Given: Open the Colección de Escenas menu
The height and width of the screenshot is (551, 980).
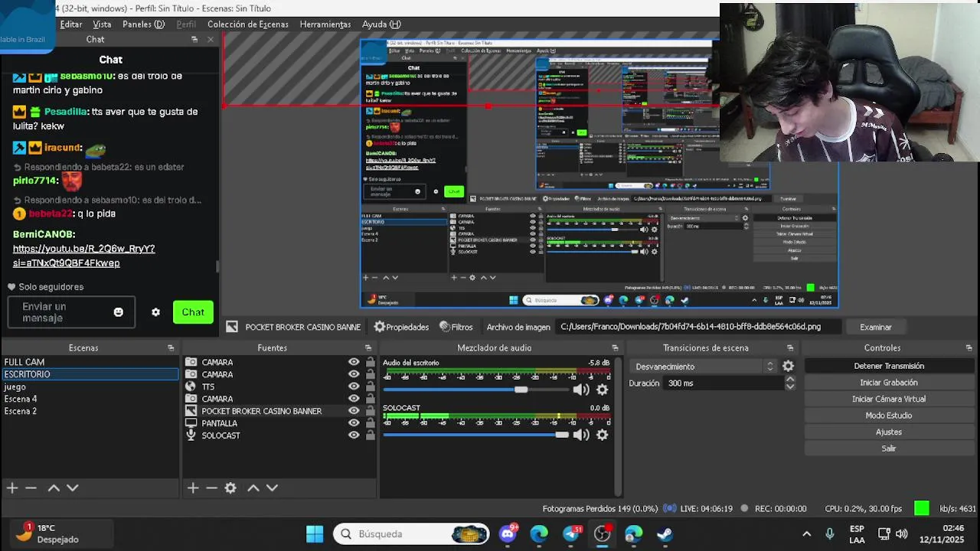Looking at the screenshot, I should 247,24.
